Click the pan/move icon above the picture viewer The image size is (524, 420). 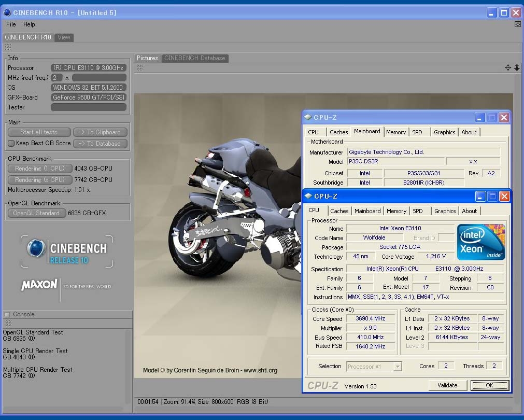point(508,68)
